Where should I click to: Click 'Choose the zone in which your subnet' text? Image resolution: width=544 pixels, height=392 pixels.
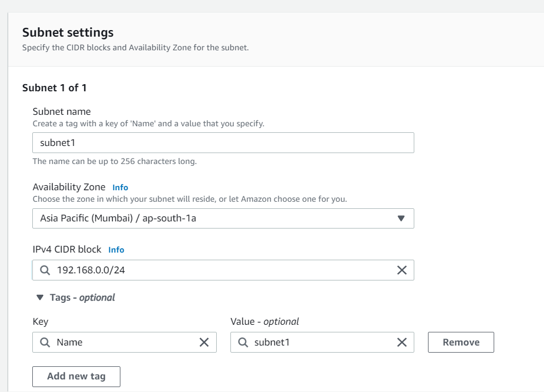190,200
